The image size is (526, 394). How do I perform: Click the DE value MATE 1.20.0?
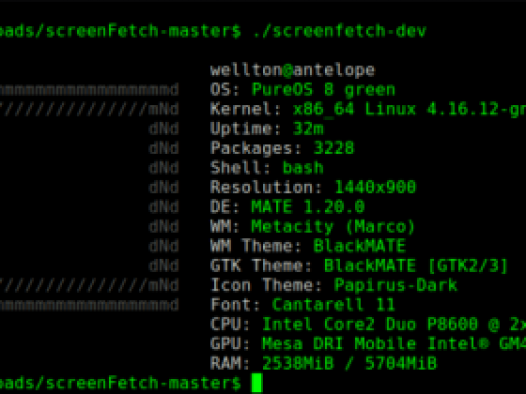point(308,207)
